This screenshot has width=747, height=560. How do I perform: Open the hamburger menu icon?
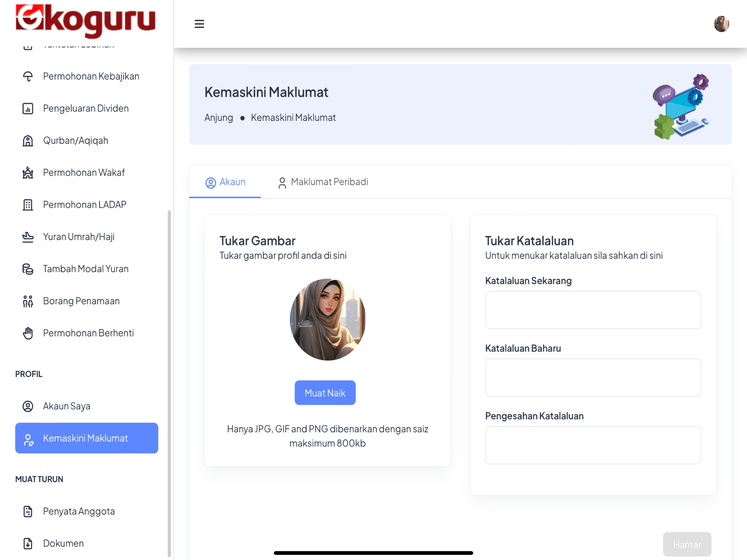point(199,24)
